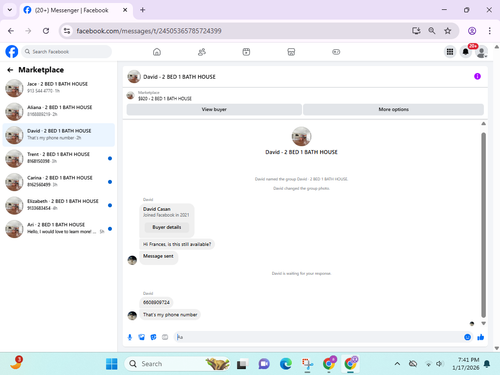Click the install app icon in address bar

416,31
